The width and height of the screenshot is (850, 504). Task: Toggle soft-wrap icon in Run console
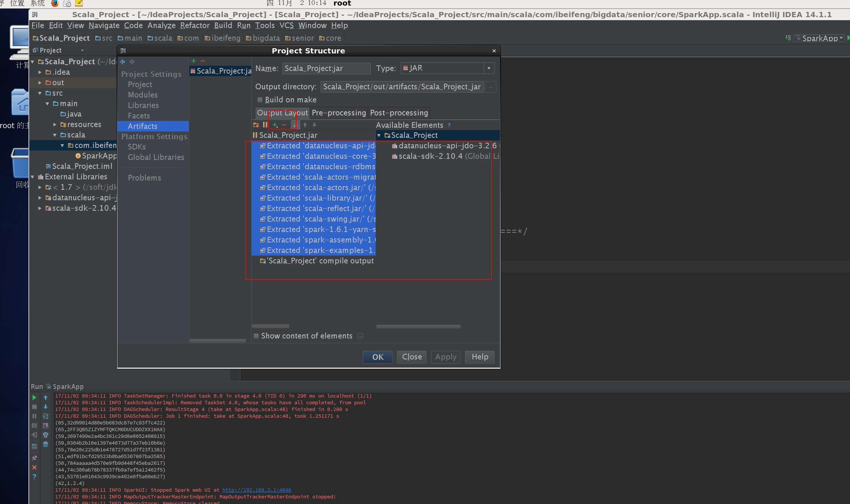tap(46, 416)
